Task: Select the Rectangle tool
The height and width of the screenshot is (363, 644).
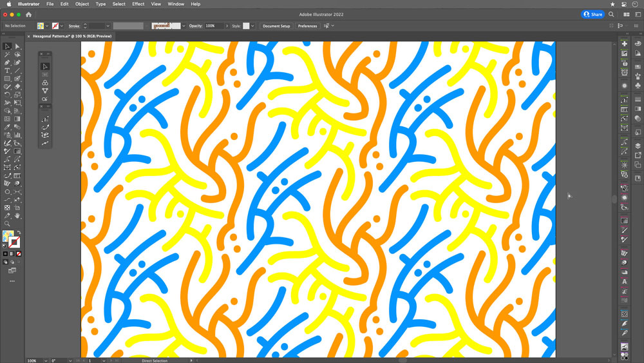Action: (7, 79)
